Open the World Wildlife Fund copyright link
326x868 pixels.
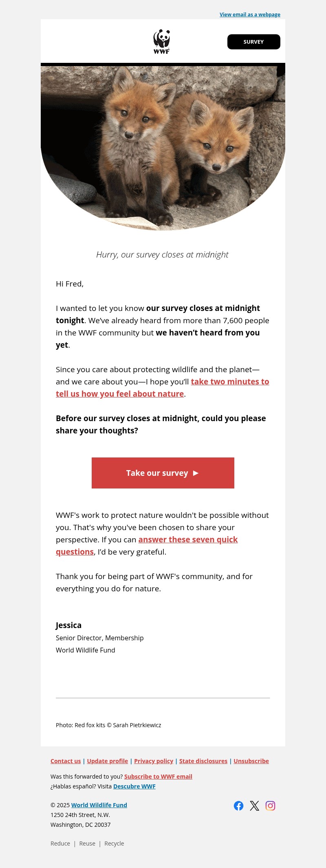99,805
